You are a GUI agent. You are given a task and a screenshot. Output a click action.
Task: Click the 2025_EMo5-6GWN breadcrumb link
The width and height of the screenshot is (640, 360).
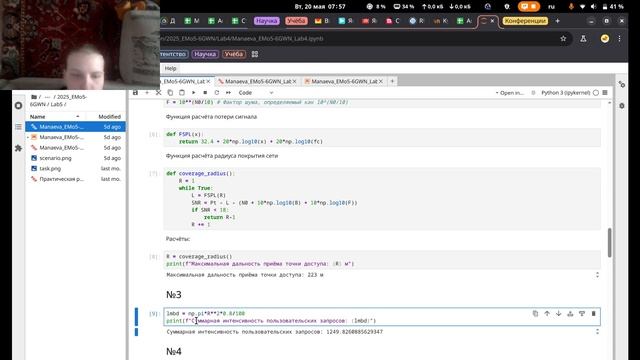[58, 100]
